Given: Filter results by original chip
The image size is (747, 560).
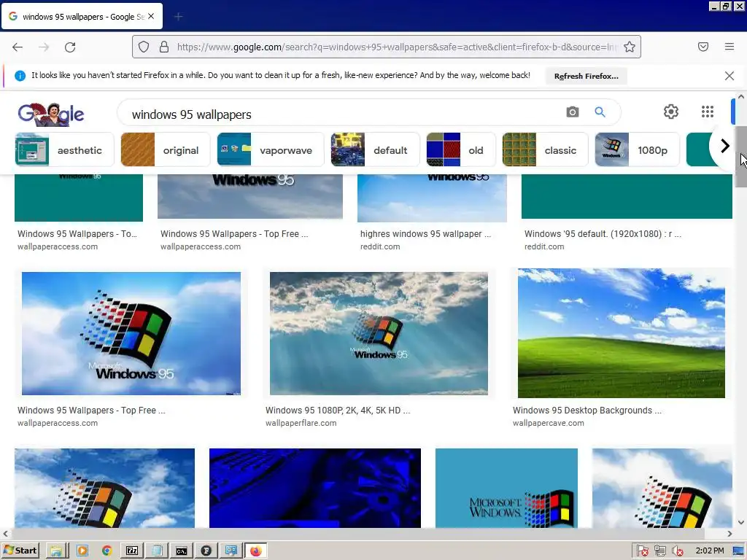Looking at the screenshot, I should 165,150.
